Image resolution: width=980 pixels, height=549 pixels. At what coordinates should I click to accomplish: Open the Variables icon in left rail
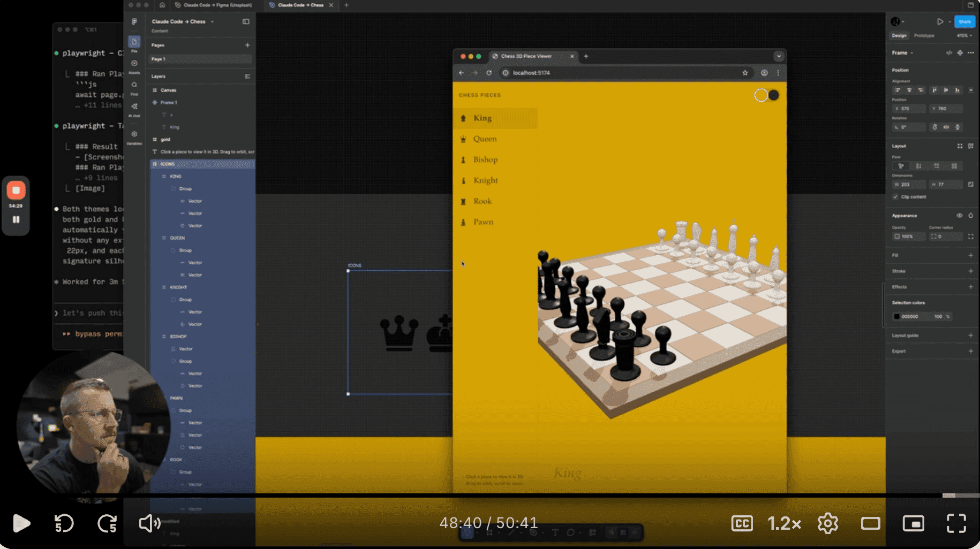(134, 134)
